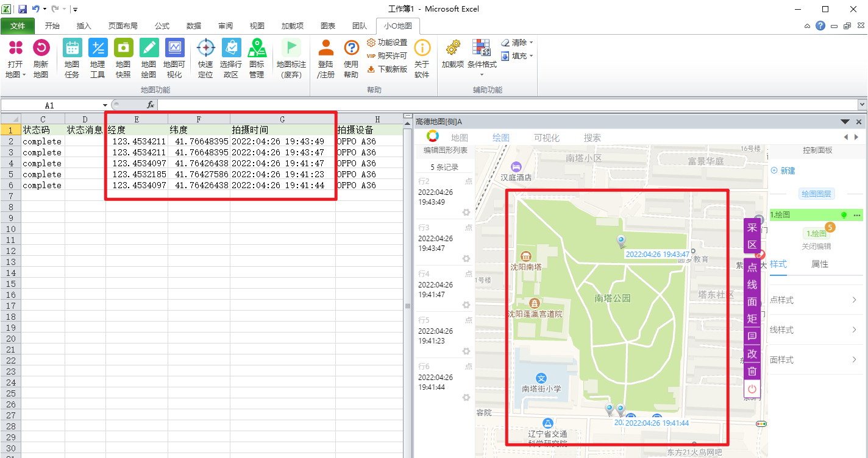Click the power icon below purple toolbar
This screenshot has height=458, width=868.
coord(752,389)
